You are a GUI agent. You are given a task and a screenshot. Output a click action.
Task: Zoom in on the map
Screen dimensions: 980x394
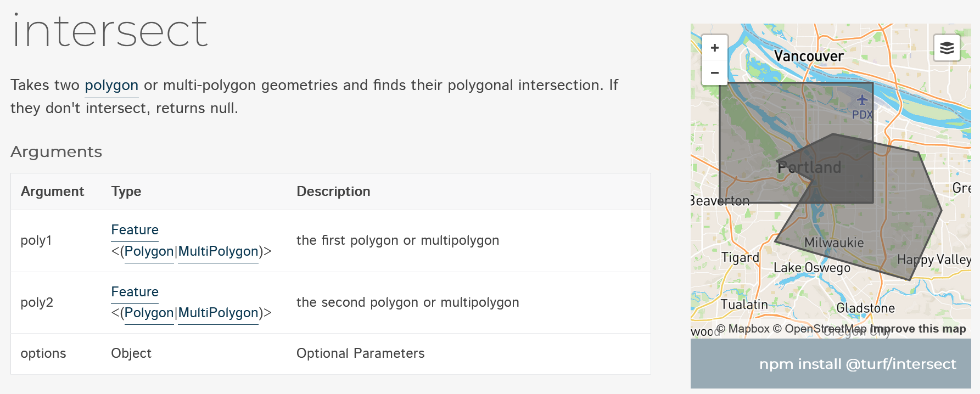point(714,48)
